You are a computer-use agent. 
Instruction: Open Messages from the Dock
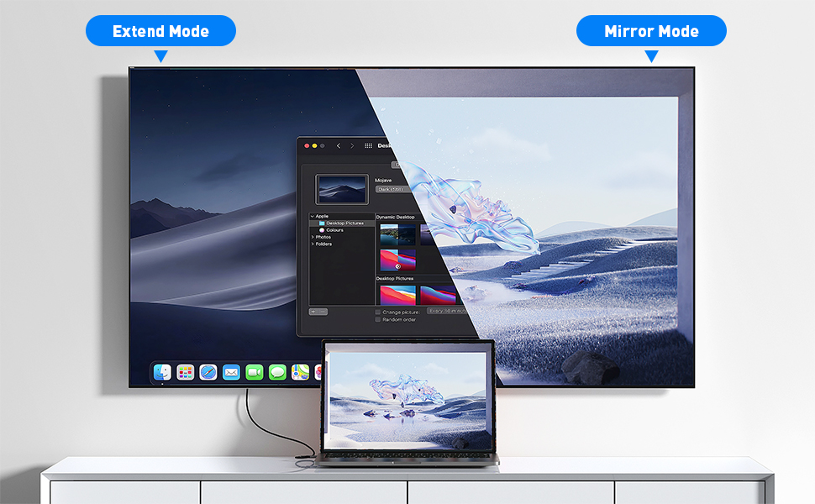pos(277,372)
